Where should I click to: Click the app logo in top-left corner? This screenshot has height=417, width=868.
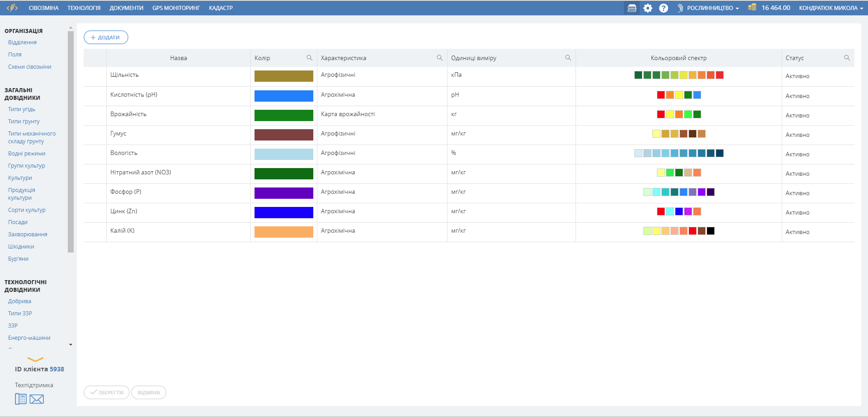(12, 8)
